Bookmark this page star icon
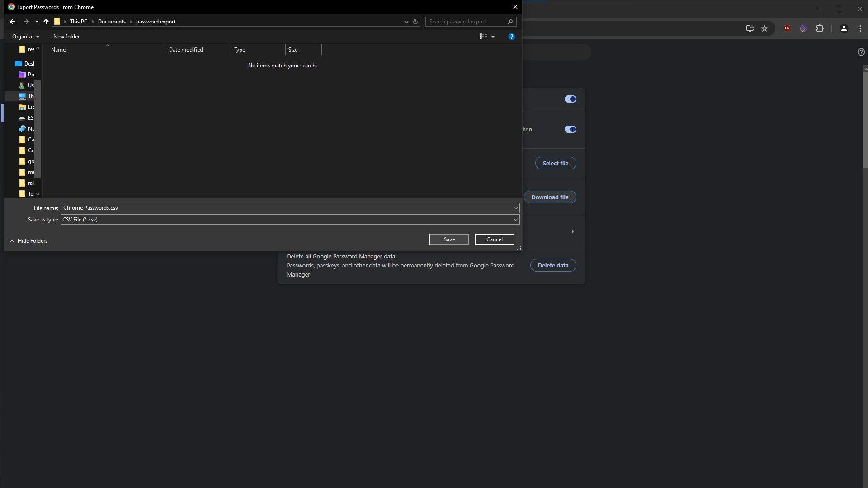Viewport: 868px width, 488px height. [x=764, y=28]
